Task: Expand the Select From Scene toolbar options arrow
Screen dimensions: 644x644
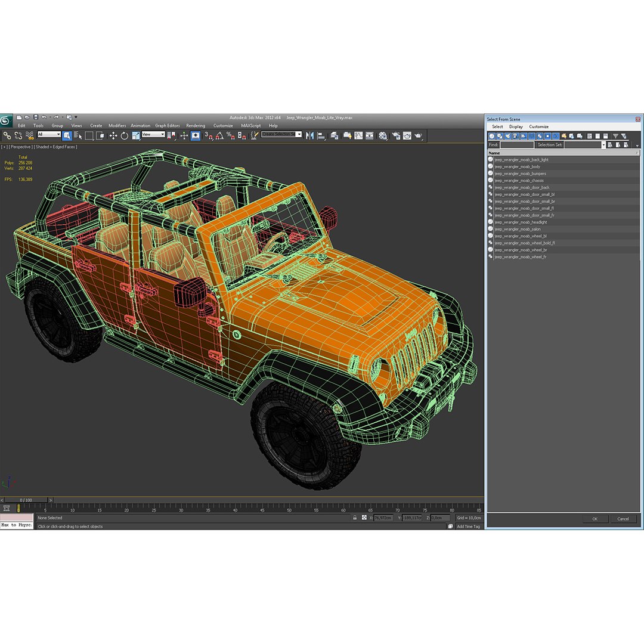Action: pyautogui.click(x=637, y=145)
